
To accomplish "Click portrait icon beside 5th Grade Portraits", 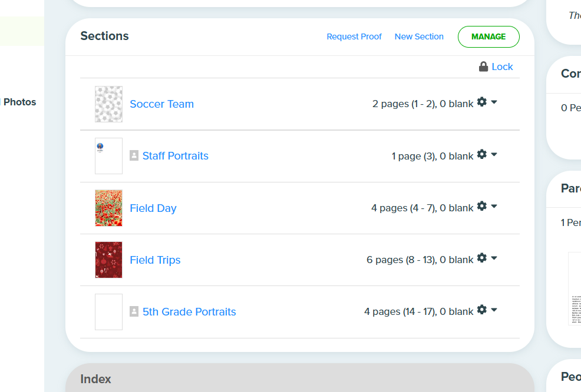I will (134, 311).
